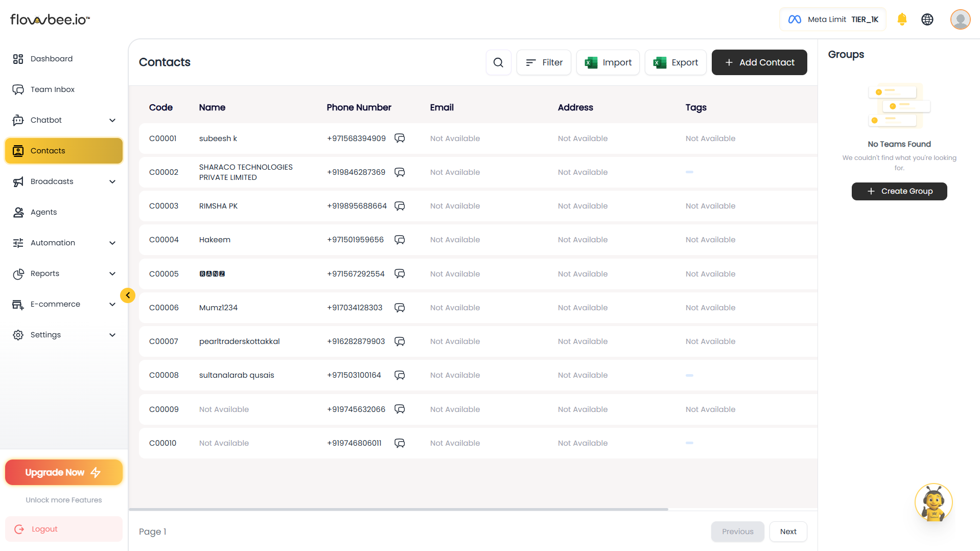Export contacts to Excel
Screen dimensions: 980x551
675,62
